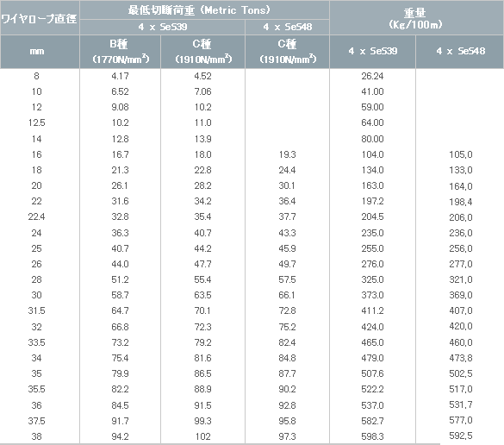
Task: Select the B種 (1770N/mm²) column header
Action: pos(121,52)
